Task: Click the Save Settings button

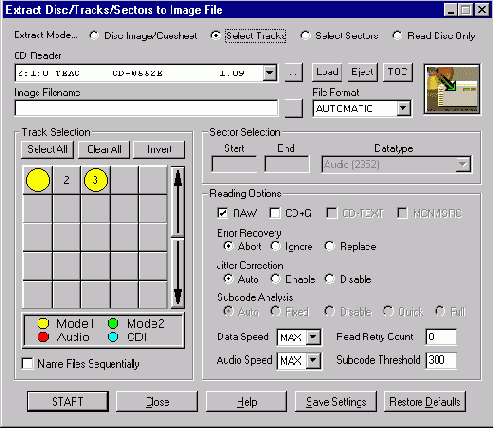Action: click(x=336, y=402)
